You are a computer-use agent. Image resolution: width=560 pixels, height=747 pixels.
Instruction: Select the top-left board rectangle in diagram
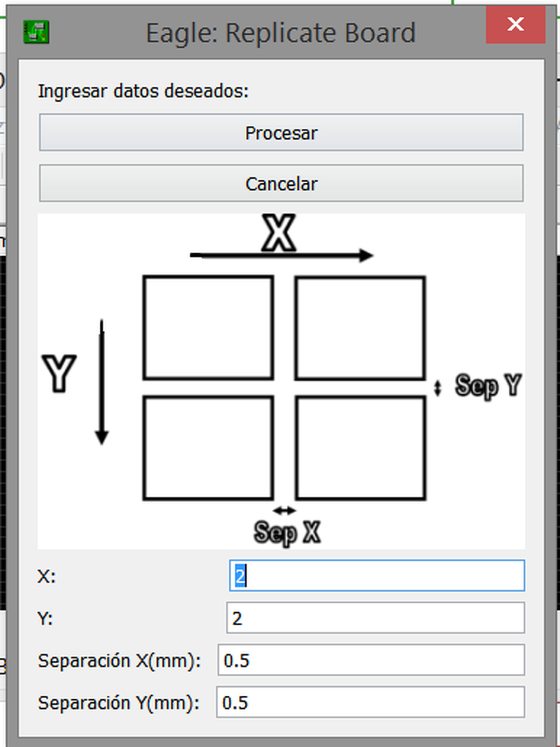pyautogui.click(x=208, y=328)
